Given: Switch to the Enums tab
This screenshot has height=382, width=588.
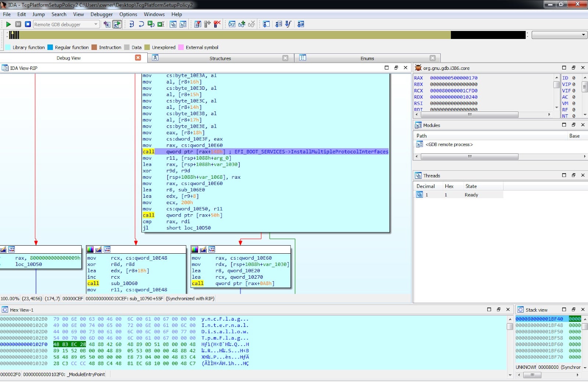Looking at the screenshot, I should pos(367,58).
